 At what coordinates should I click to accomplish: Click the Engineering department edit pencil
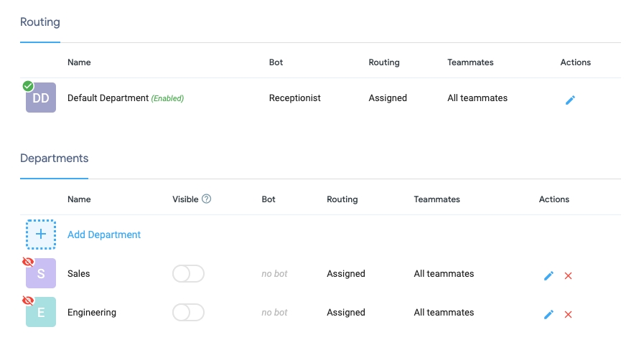[x=549, y=314]
